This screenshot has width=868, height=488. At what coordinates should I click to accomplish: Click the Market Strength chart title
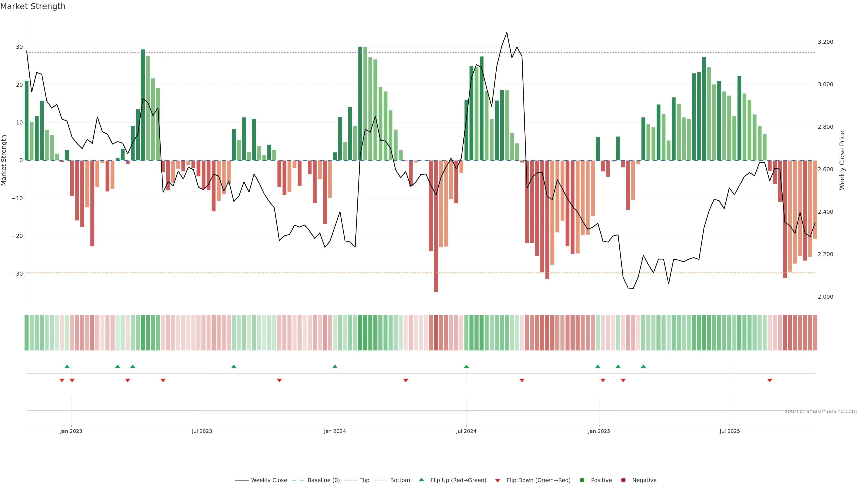pyautogui.click(x=33, y=6)
